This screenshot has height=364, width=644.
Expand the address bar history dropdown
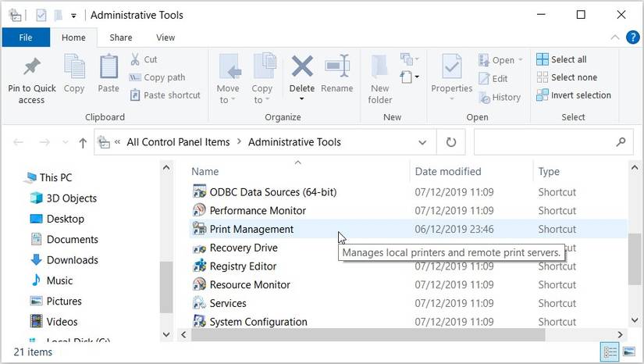pos(422,143)
